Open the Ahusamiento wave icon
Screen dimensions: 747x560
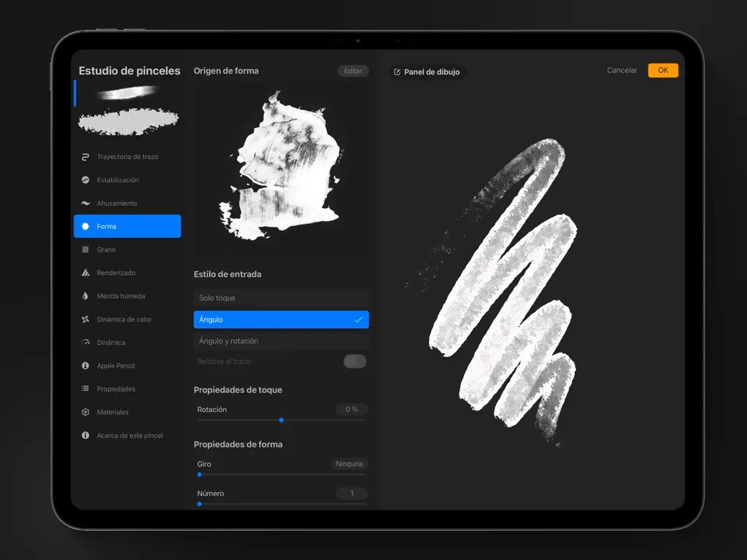[x=85, y=203]
